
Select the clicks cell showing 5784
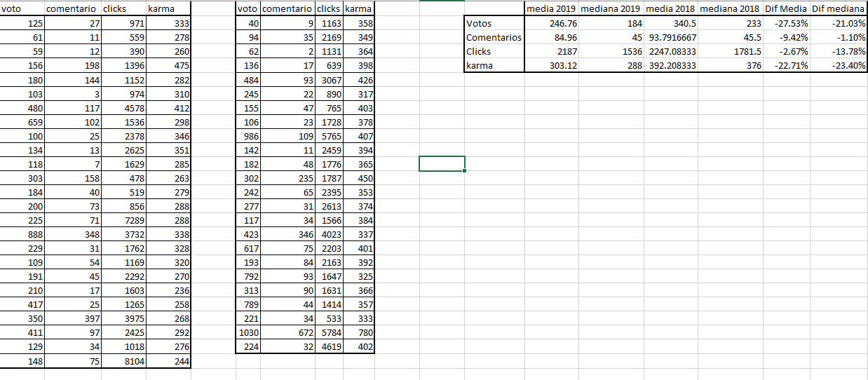pyautogui.click(x=330, y=333)
